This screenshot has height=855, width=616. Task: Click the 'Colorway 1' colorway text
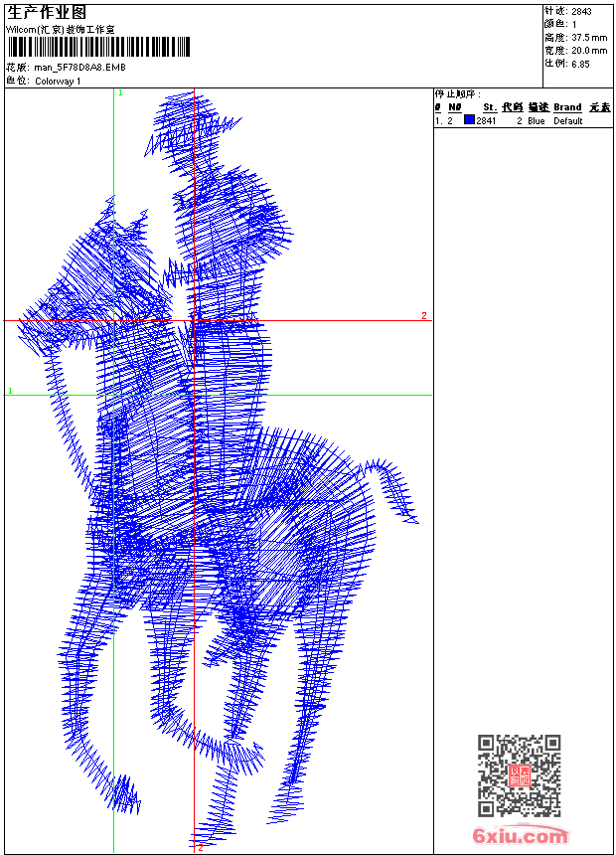pos(58,82)
